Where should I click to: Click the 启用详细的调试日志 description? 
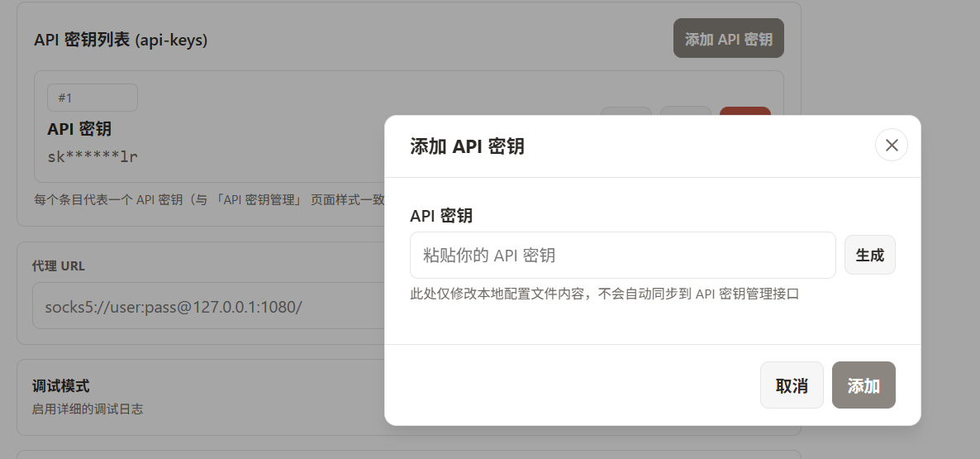[x=88, y=409]
